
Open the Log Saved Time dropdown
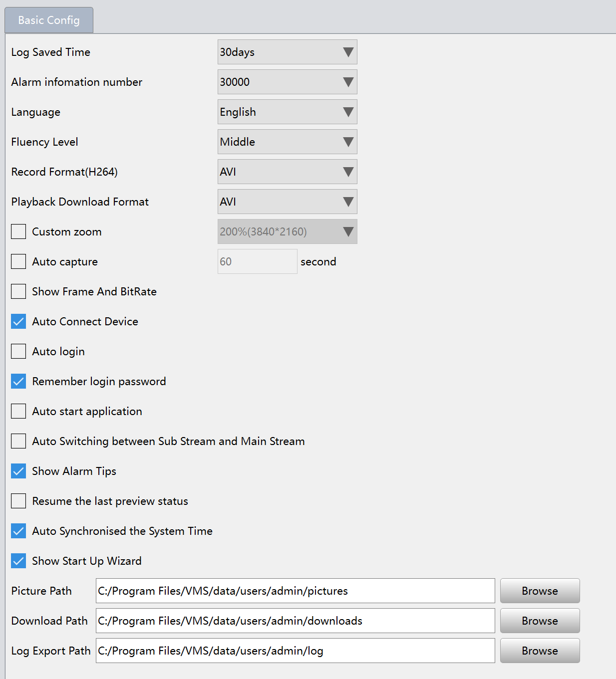[288, 52]
